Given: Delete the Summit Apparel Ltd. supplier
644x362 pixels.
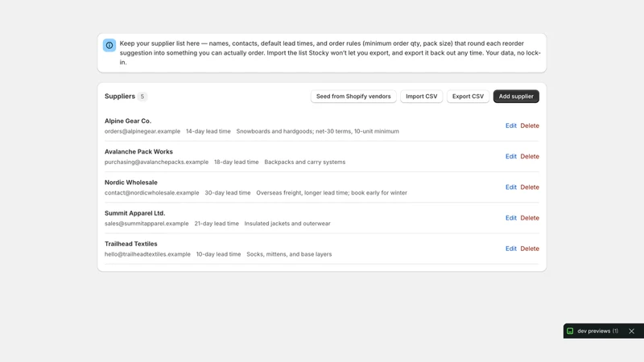Looking at the screenshot, I should pyautogui.click(x=530, y=218).
